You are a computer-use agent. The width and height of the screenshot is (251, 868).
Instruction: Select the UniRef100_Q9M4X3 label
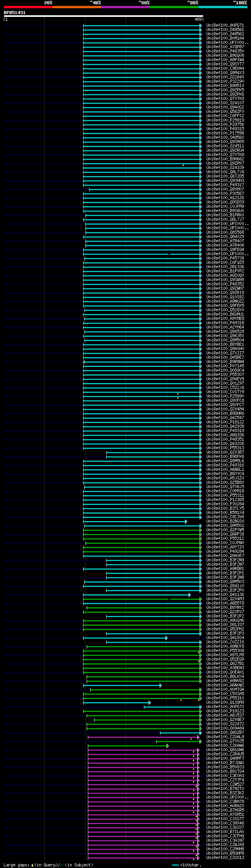click(x=225, y=73)
